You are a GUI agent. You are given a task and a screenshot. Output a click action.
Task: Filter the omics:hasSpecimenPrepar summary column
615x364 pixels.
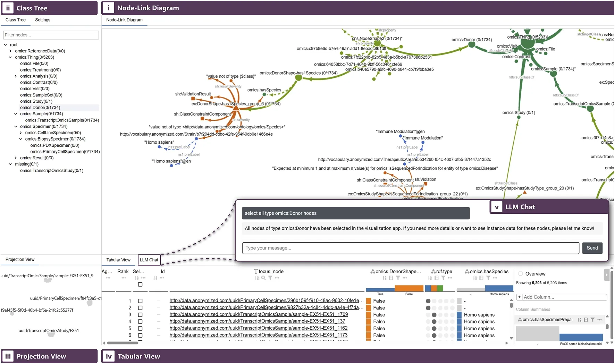(x=592, y=320)
